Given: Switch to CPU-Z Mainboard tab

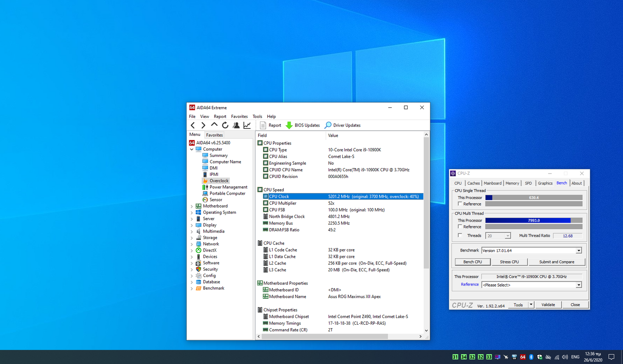Looking at the screenshot, I should [493, 183].
